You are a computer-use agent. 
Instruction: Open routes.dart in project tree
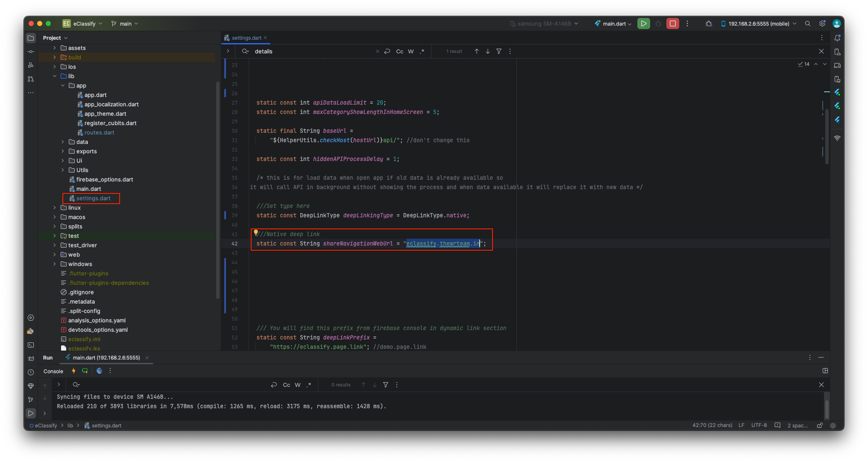[x=99, y=132]
